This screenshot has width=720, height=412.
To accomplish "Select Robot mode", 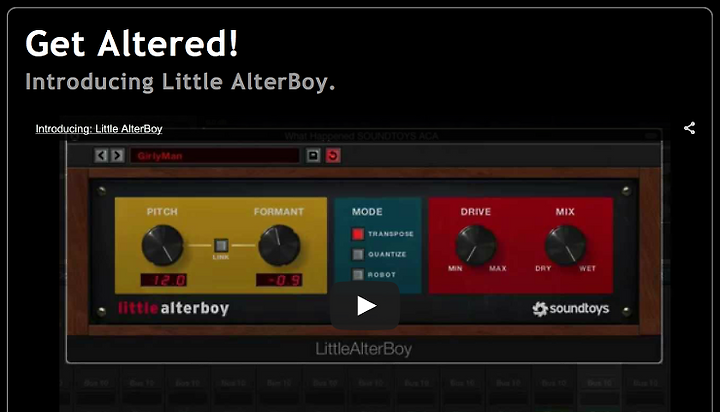I will (x=358, y=275).
